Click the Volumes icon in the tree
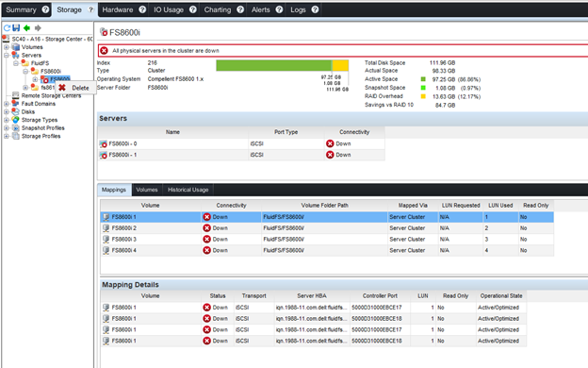Screen dimensions: 588x368 pyautogui.click(x=15, y=47)
